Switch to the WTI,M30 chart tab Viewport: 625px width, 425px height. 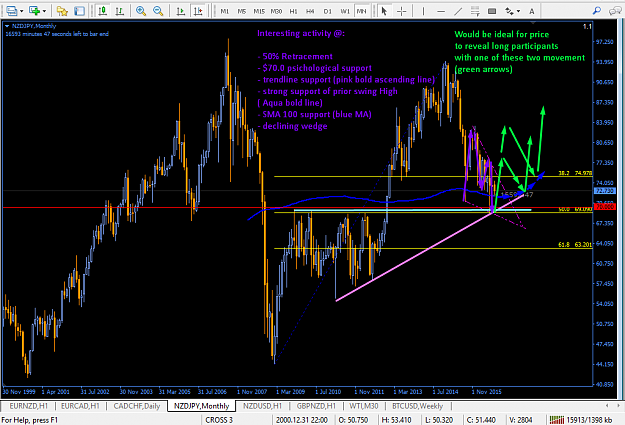tap(364, 406)
